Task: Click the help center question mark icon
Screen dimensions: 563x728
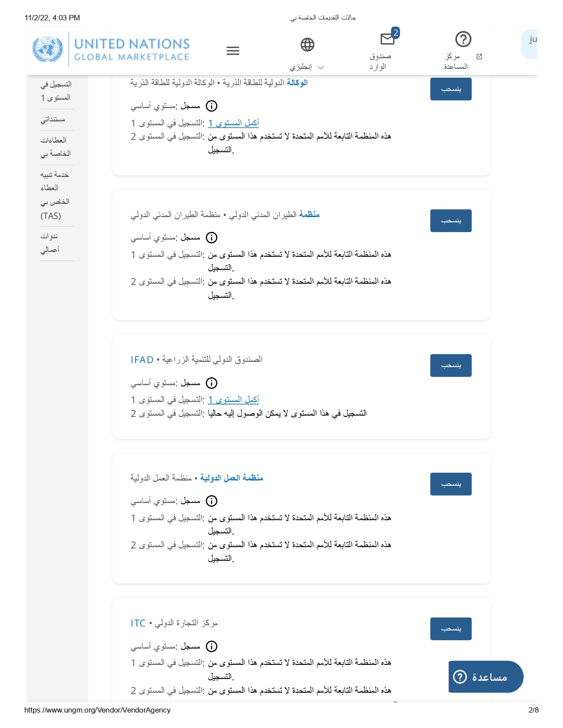Action: [x=463, y=39]
